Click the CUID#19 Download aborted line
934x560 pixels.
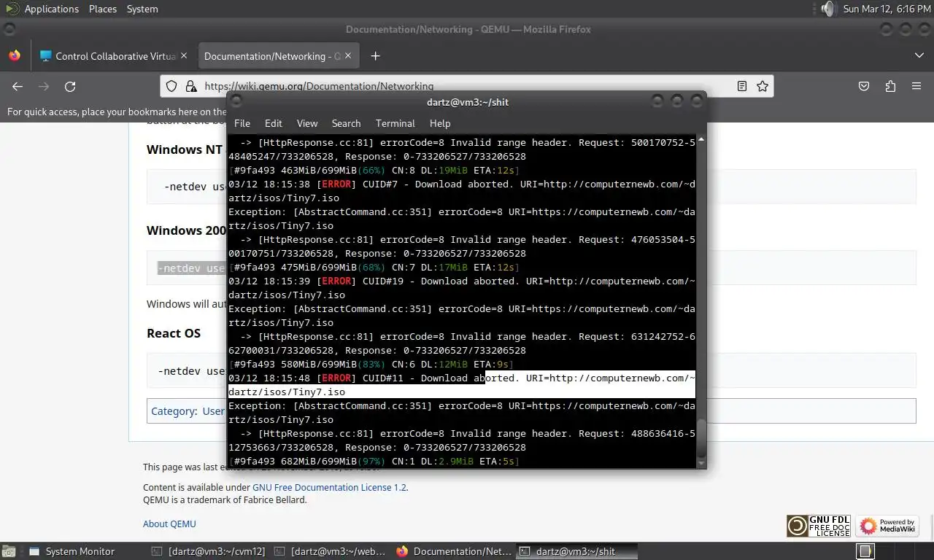pos(461,288)
